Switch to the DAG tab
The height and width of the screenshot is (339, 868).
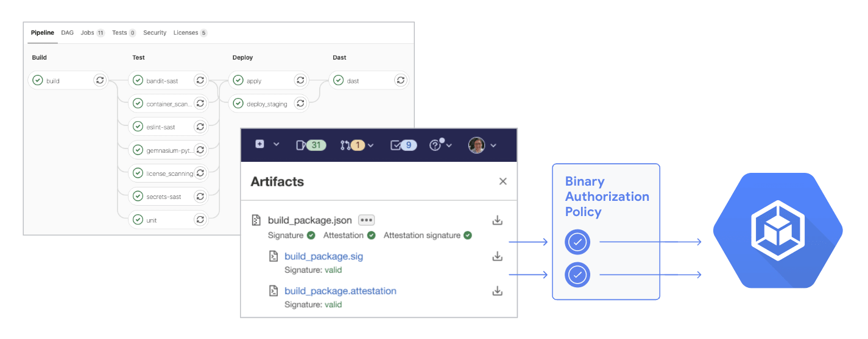67,33
